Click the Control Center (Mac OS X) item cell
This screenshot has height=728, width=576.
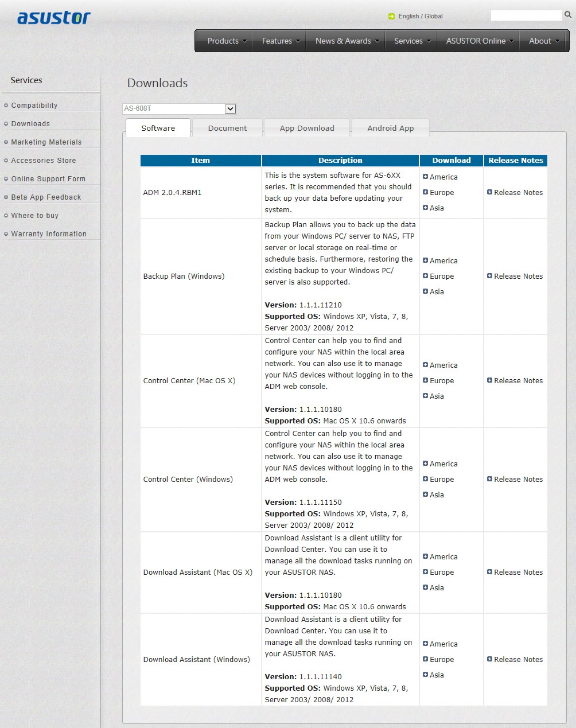(201, 381)
